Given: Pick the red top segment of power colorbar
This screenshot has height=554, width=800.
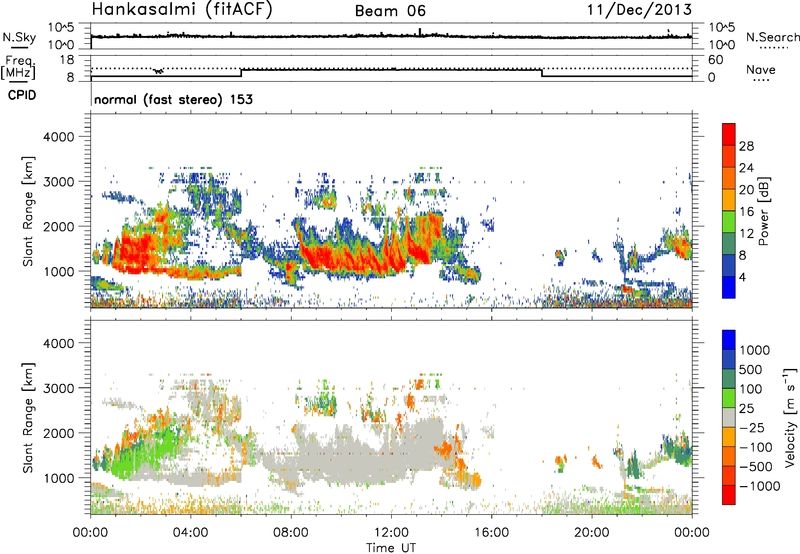Looking at the screenshot, I should click(729, 134).
